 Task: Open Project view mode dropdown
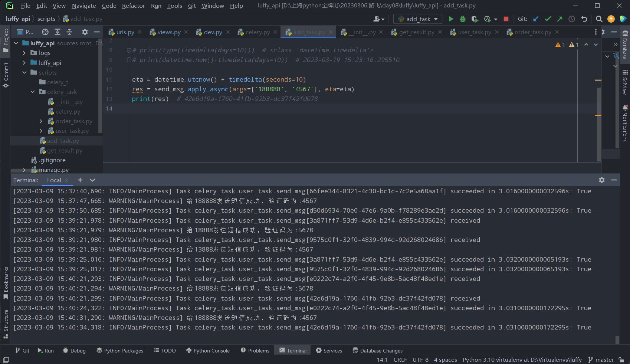pos(25,32)
